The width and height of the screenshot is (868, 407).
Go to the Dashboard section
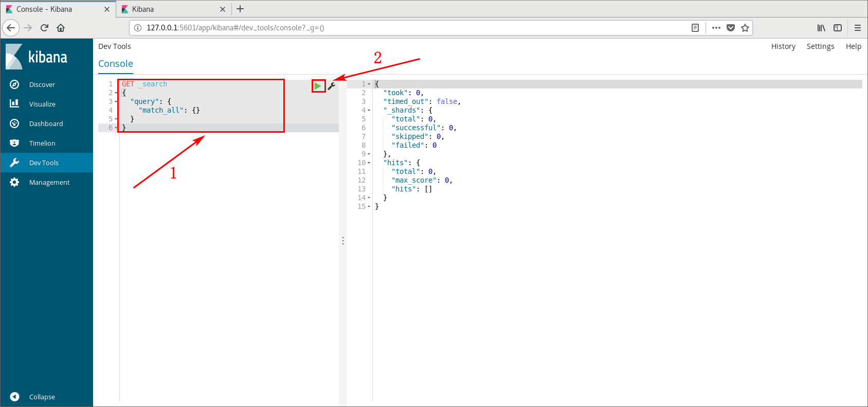[x=46, y=123]
